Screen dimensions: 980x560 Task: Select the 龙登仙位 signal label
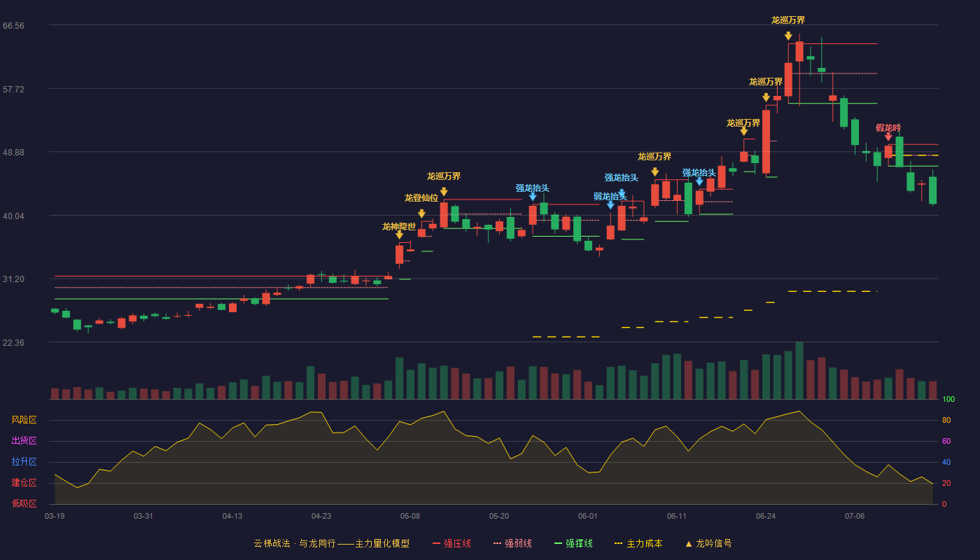point(421,198)
